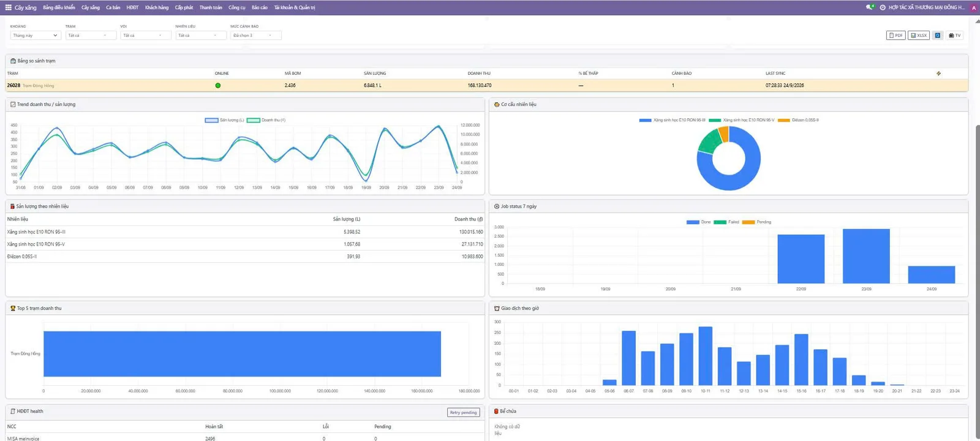Select station row 26028 Trạm Đông Hồng
980x441 pixels.
487,86
